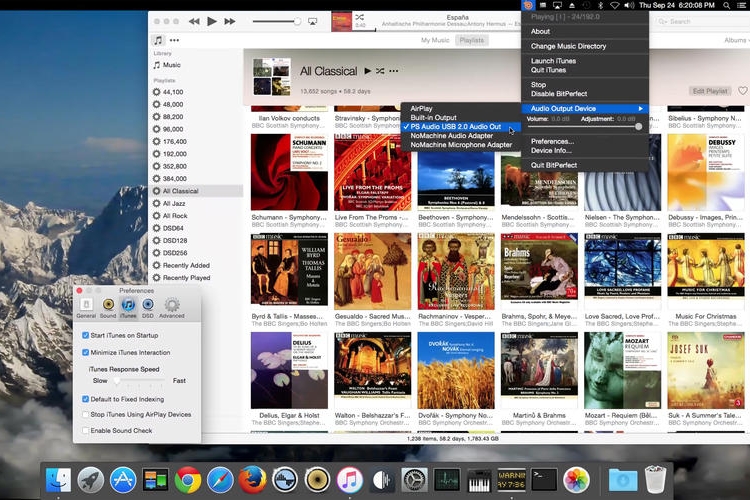Image resolution: width=750 pixels, height=500 pixels.
Task: Open App Store in the Dock
Action: point(123,480)
